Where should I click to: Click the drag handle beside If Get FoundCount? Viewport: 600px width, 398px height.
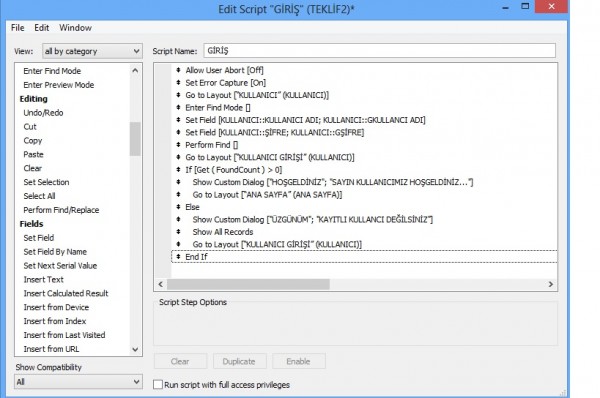(x=178, y=170)
